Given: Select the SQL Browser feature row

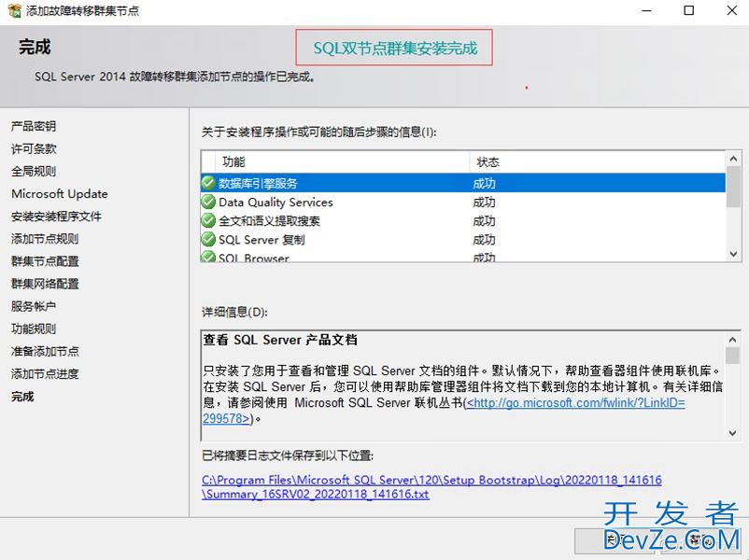Looking at the screenshot, I should (x=463, y=256).
